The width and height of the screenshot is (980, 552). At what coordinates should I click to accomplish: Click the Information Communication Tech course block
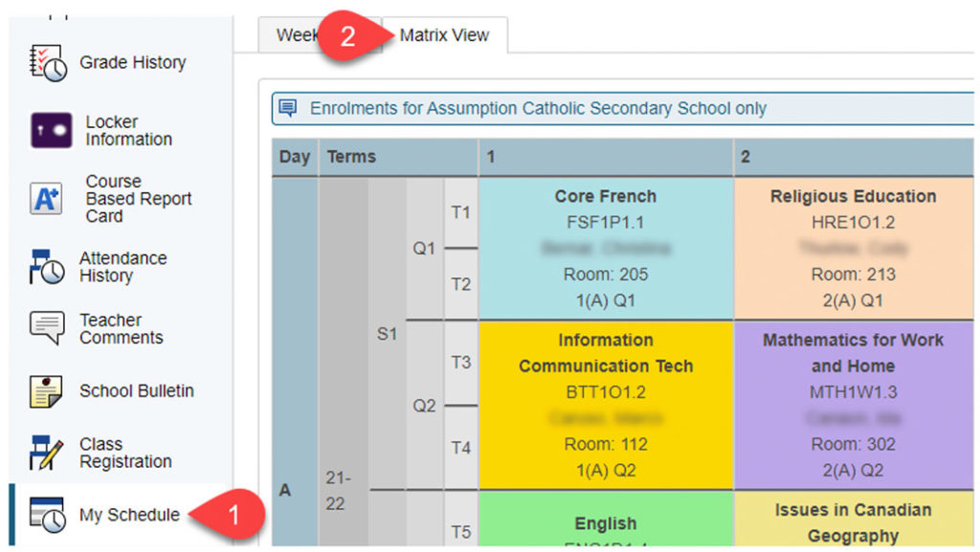click(x=606, y=405)
